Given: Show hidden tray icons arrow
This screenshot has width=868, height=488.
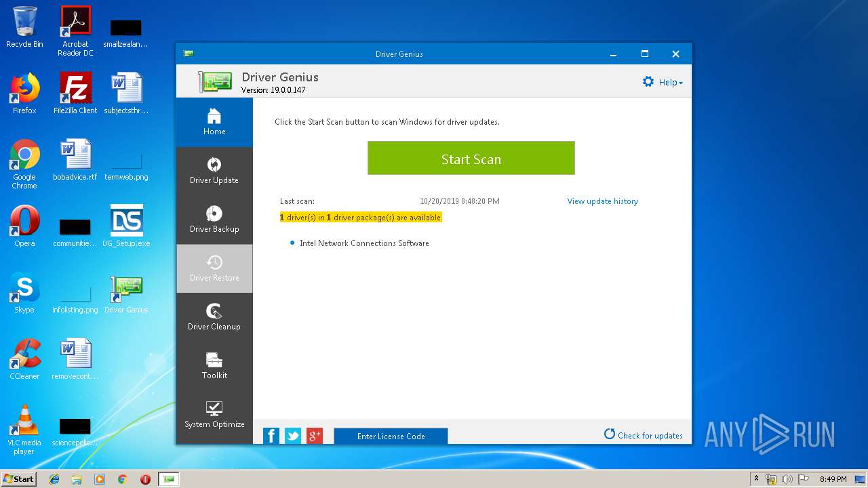Looking at the screenshot, I should click(x=756, y=479).
